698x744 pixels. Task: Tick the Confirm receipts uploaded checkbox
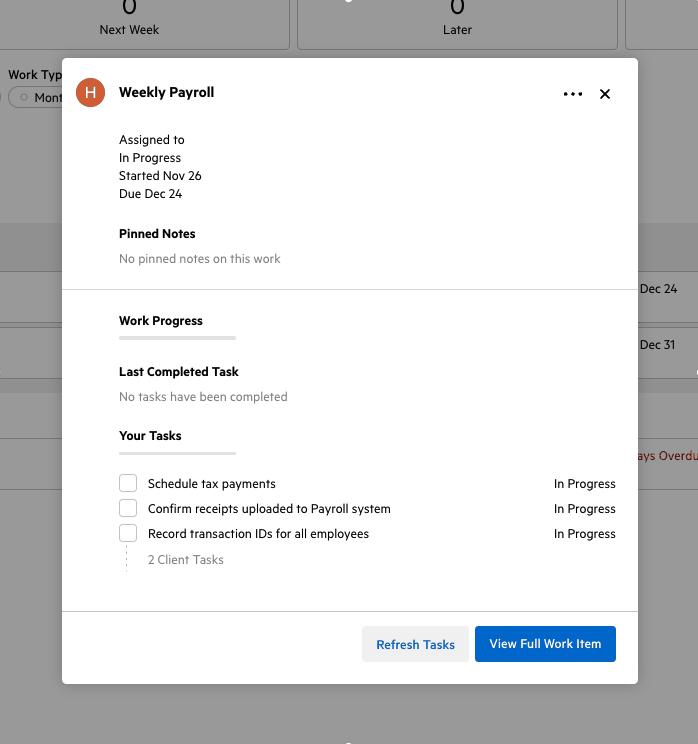tap(128, 509)
